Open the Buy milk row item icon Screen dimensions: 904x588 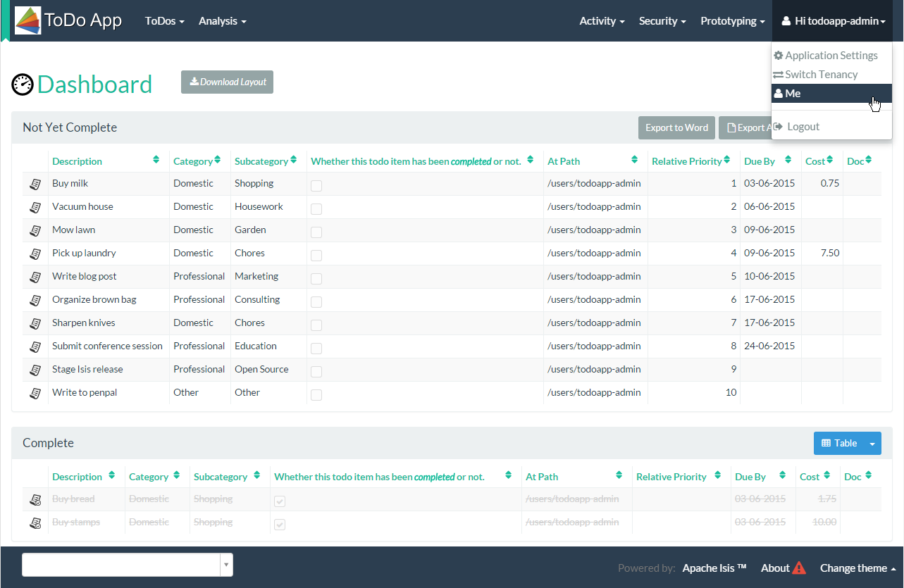[35, 184]
